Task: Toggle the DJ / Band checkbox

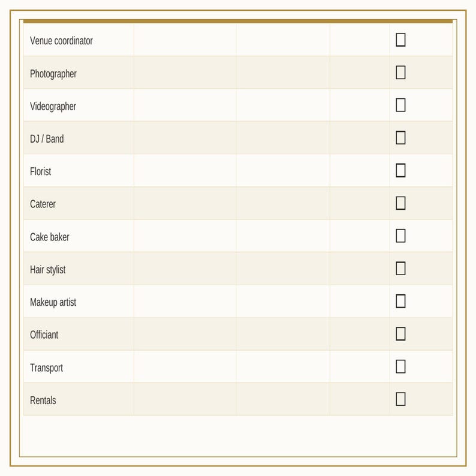Action: [400, 138]
